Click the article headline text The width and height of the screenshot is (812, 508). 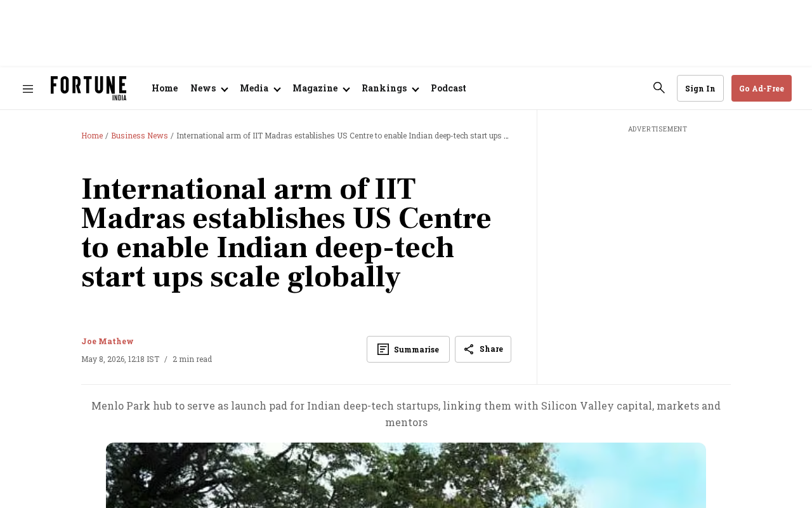[287, 233]
